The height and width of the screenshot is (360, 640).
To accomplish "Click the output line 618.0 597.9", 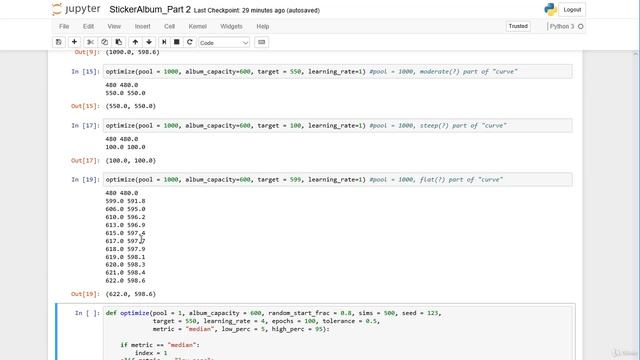I will coord(125,249).
